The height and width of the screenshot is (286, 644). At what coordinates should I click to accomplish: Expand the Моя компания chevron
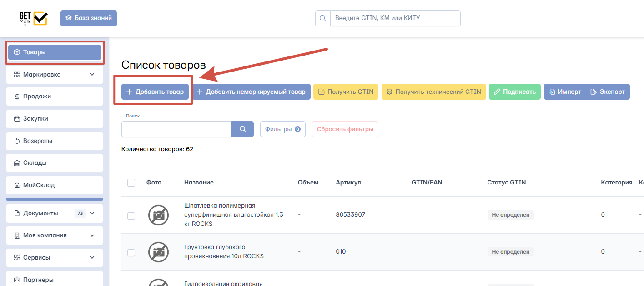[x=92, y=236]
